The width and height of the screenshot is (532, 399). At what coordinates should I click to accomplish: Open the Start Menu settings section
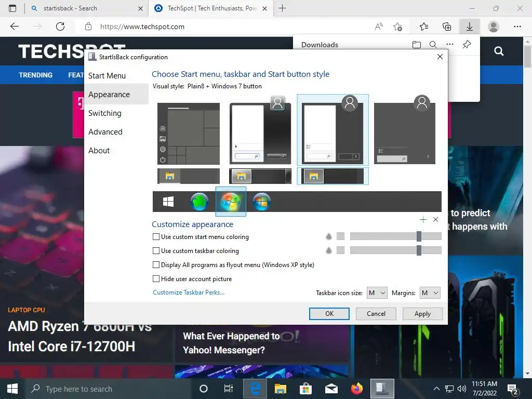[107, 76]
